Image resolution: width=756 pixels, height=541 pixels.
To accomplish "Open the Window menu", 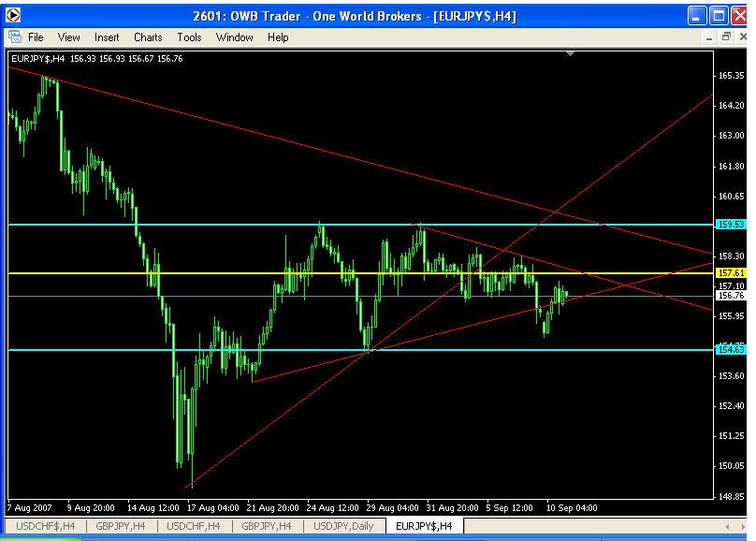I will click(x=234, y=37).
